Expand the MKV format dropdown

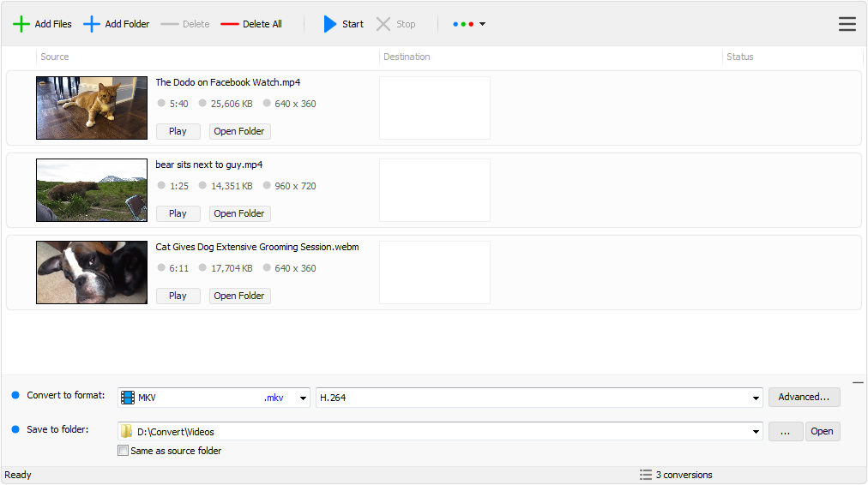pos(302,398)
